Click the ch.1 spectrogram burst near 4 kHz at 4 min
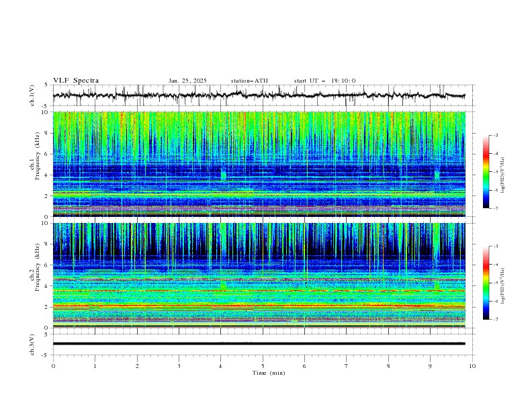This screenshot has width=532, height=411. [223, 175]
